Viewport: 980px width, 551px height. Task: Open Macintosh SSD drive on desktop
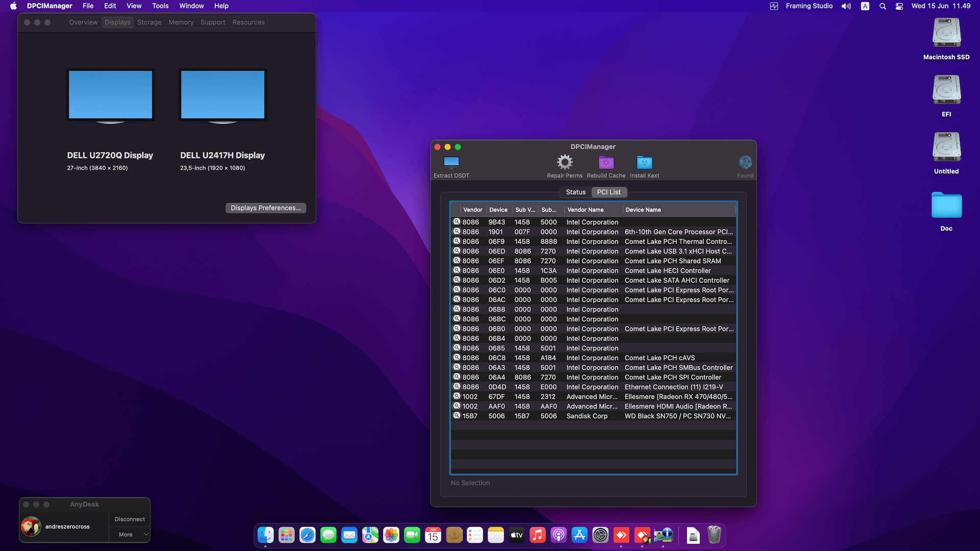pos(946,33)
